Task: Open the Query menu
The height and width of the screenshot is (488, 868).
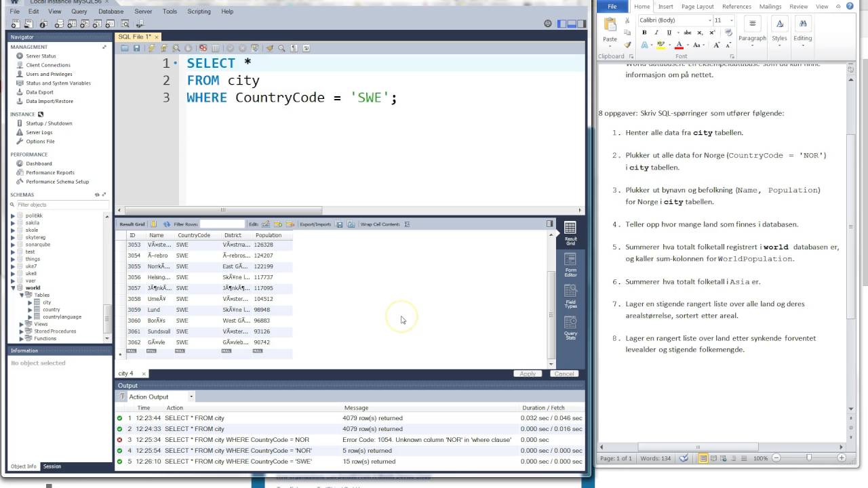Action: (x=79, y=12)
